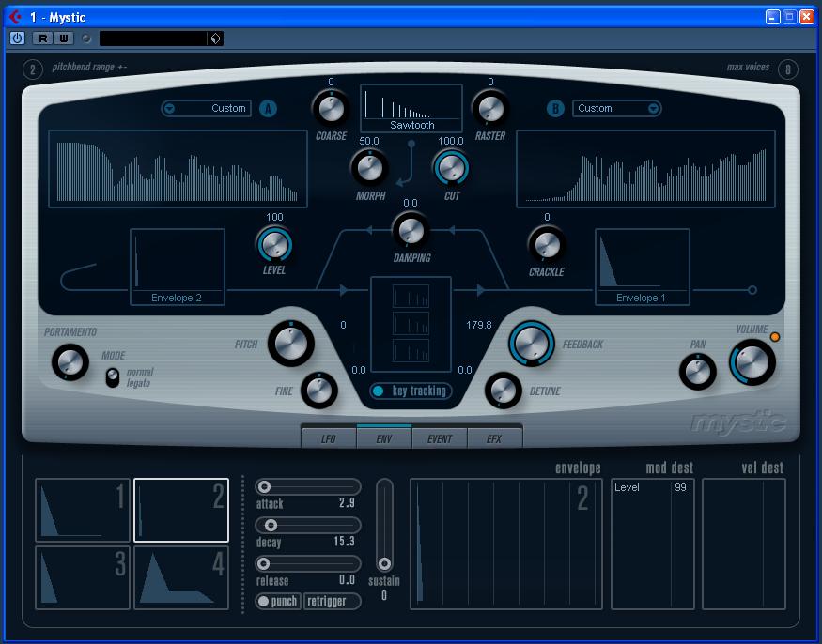Click the CRACKLE knob

click(x=547, y=244)
